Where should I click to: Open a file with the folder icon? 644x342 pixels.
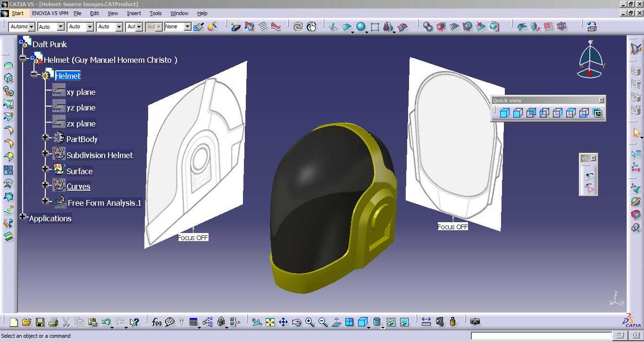coord(26,322)
